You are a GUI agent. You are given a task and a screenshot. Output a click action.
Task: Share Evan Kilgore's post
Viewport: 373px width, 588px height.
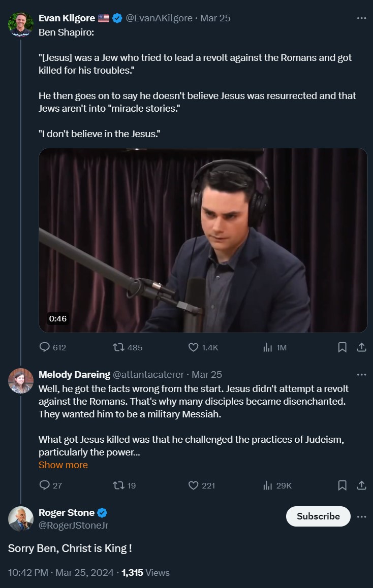pyautogui.click(x=361, y=347)
